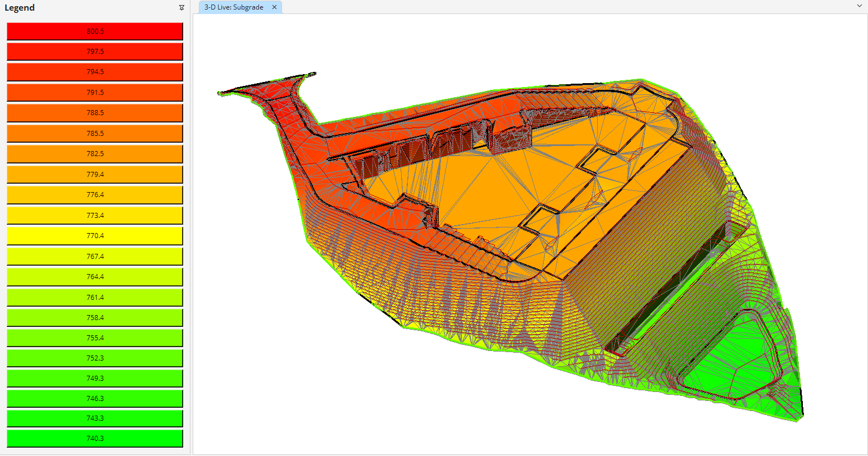The width and height of the screenshot is (868, 456).
Task: Select the 782.5 legend entry
Action: pos(94,154)
